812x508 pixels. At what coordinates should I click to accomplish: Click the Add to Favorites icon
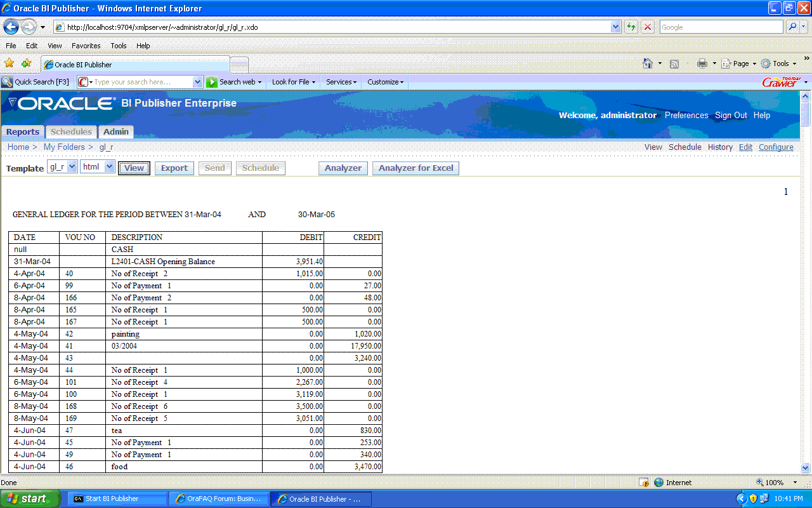click(26, 63)
